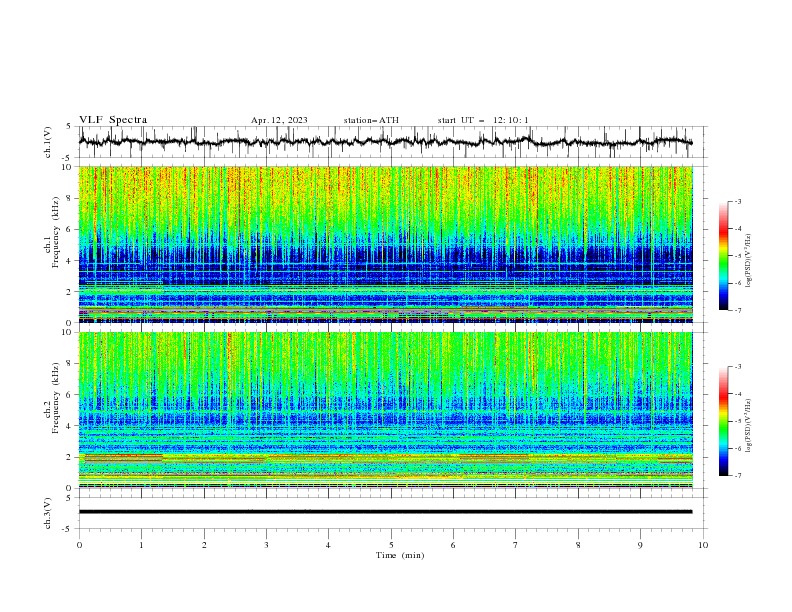Click the 'Time (min)' axis label

click(400, 555)
